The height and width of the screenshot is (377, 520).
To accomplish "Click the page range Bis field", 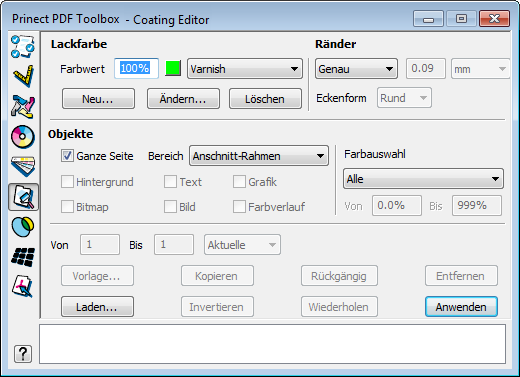I will tap(174, 245).
